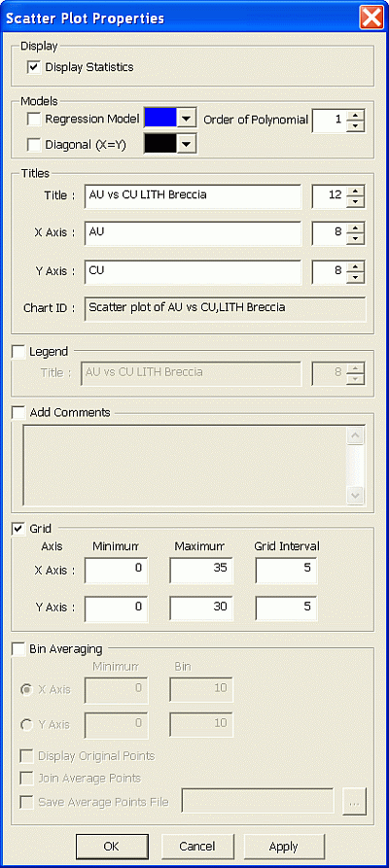Click the Cancel button
This screenshot has height=868, width=389.
(197, 847)
